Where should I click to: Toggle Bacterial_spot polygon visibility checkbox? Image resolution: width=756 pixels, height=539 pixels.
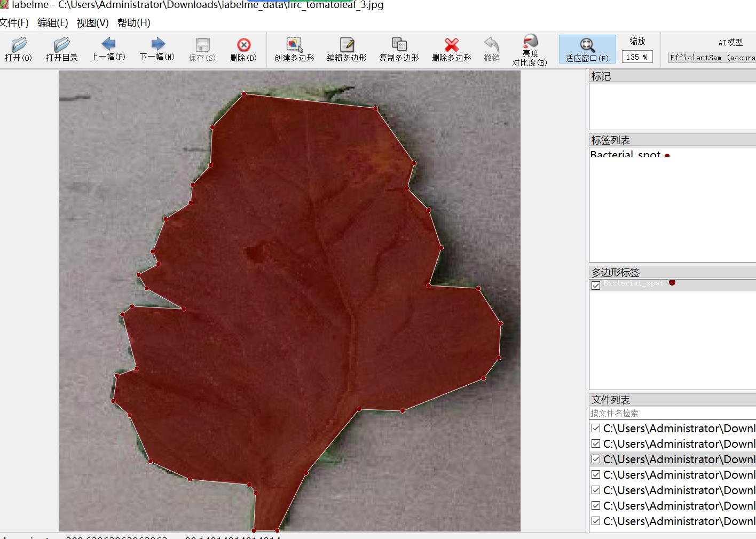tap(596, 285)
